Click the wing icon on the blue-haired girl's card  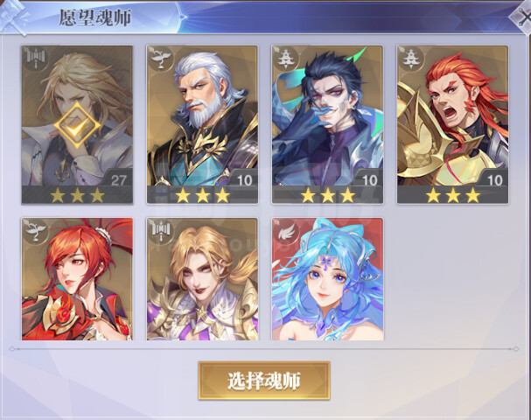click(285, 232)
